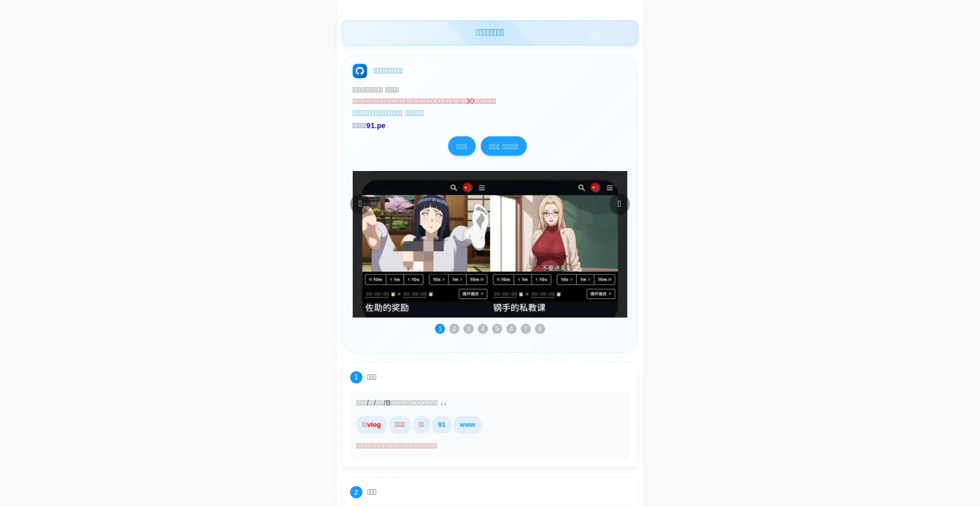Select carousel page dot 5
This screenshot has width=980, height=507.
pyautogui.click(x=497, y=329)
